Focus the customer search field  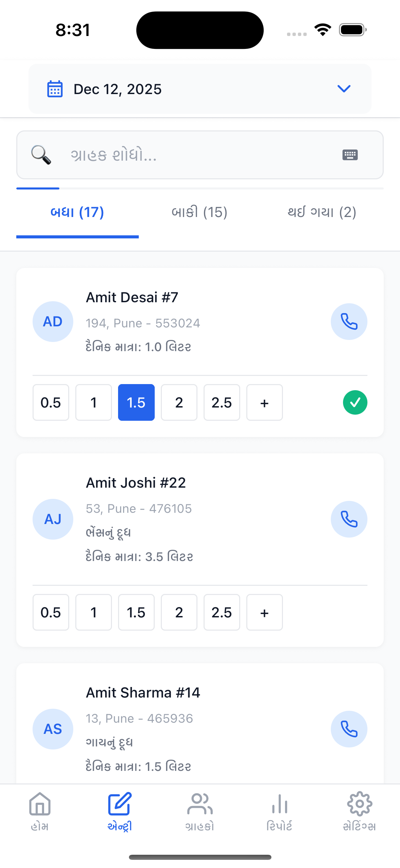tap(190, 155)
